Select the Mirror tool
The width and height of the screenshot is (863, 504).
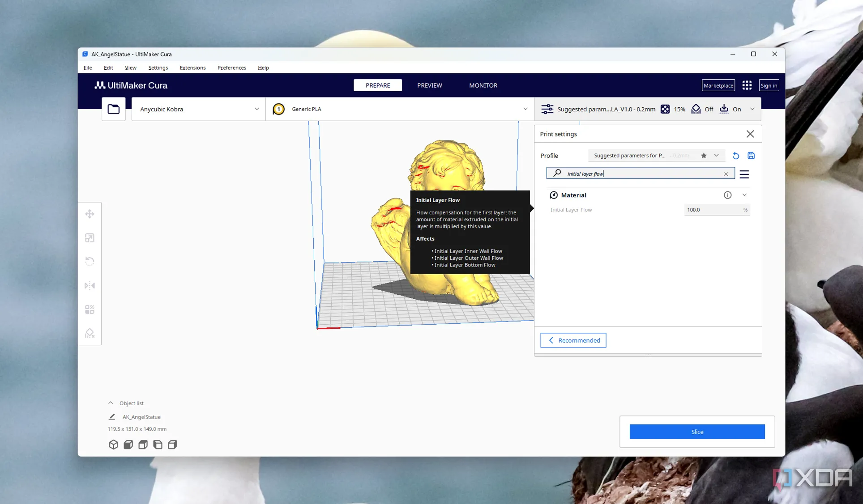tap(90, 285)
